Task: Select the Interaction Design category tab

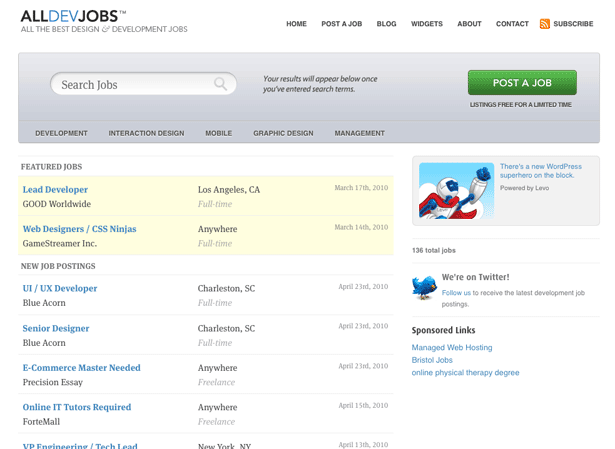Action: coord(146,133)
